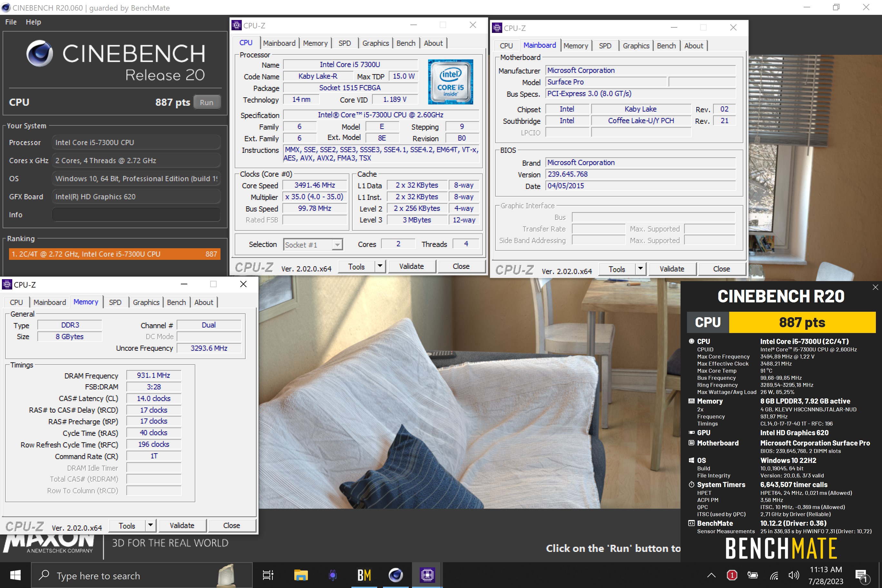Switch to CPU tab in Memory CPU-Z window
This screenshot has width=882, height=588.
click(16, 302)
